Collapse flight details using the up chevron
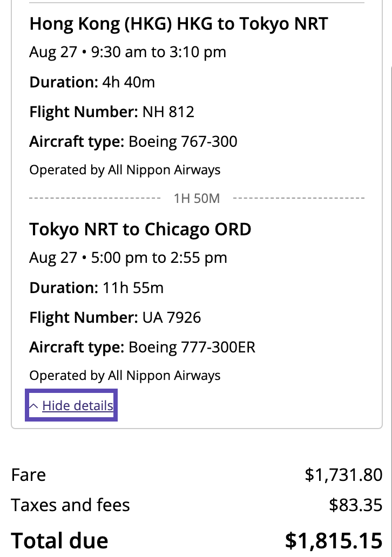The width and height of the screenshot is (392, 557). point(33,406)
